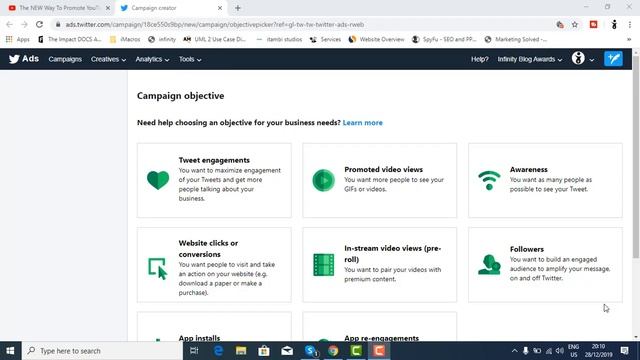
Task: Show more bookmarks chevron
Action: tap(629, 39)
